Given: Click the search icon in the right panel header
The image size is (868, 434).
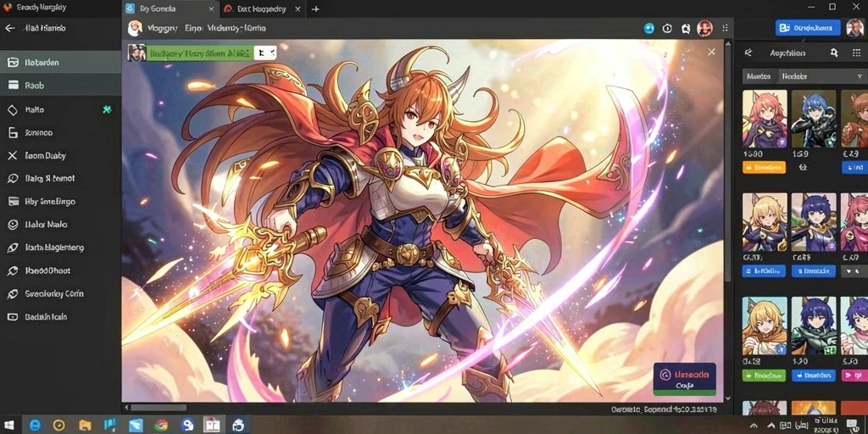Looking at the screenshot, I should [834, 53].
